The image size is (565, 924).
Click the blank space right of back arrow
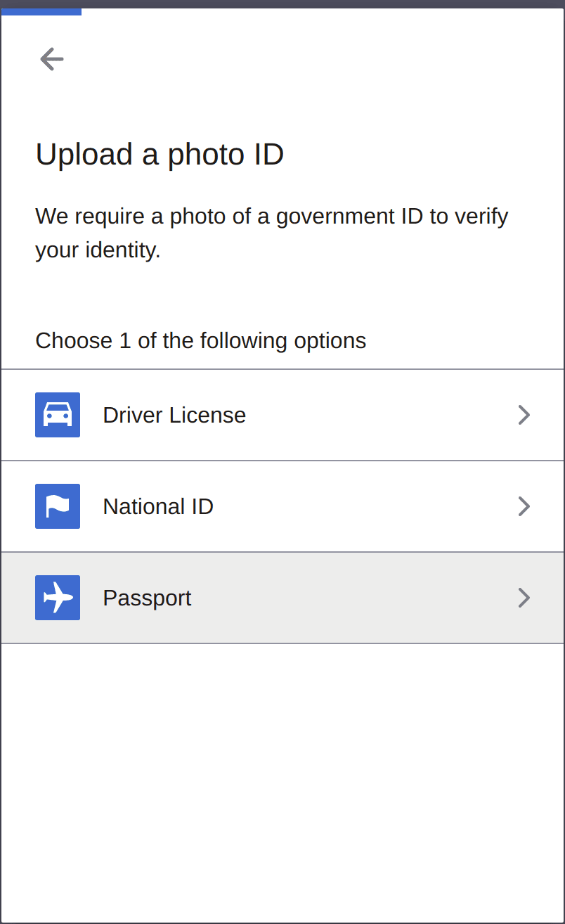point(316,59)
